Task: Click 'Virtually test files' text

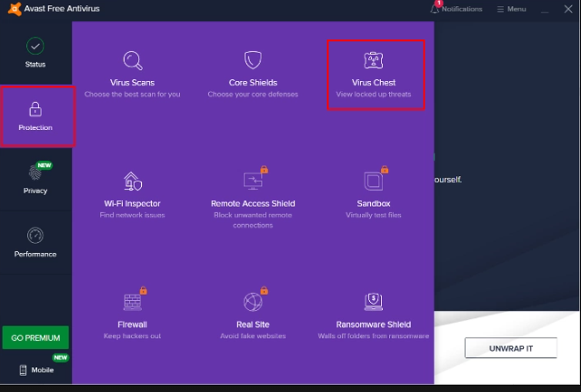Action: coord(374,216)
